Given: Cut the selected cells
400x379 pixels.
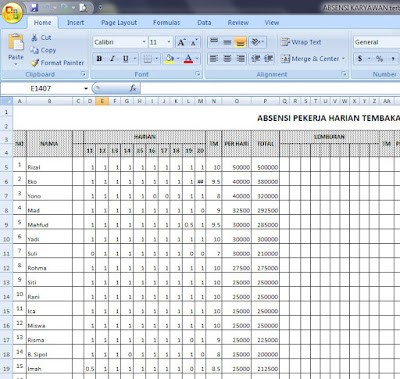Looking at the screenshot, I should coord(41,38).
